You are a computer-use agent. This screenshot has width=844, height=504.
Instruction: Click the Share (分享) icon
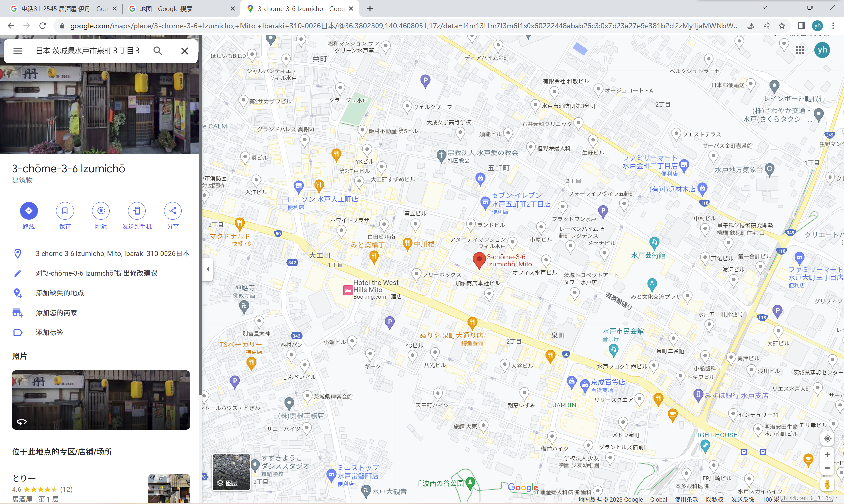coord(173,211)
